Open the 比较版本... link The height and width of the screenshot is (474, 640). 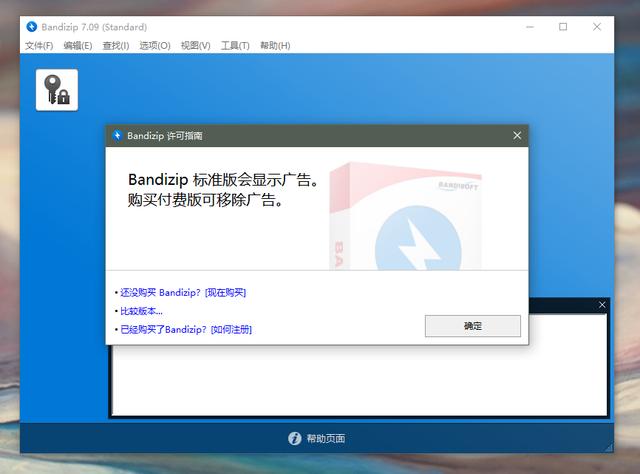[x=141, y=311]
